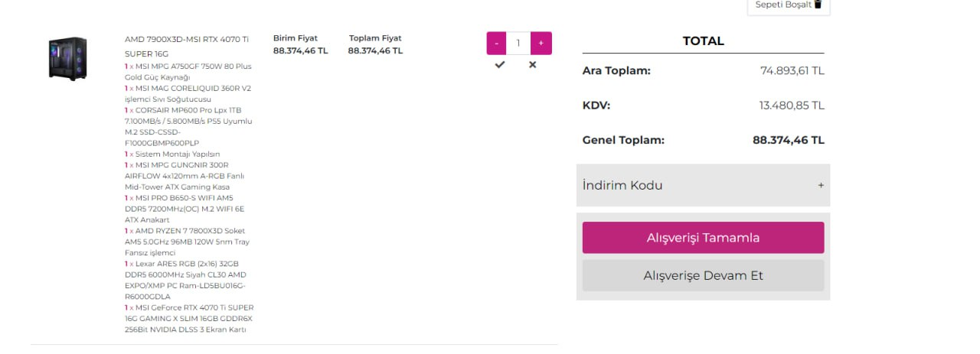This screenshot has height=354, width=980.
Task: Click the quantity input field
Action: coord(518,43)
